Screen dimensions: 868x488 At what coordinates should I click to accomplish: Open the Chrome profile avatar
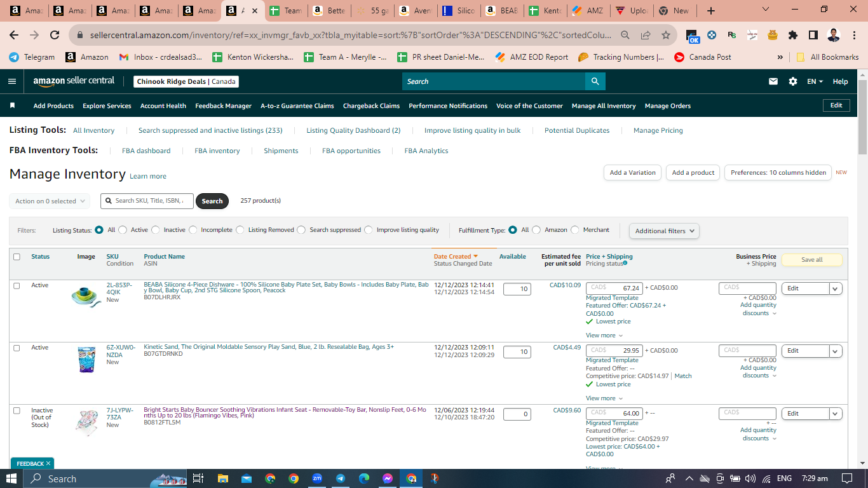(834, 35)
